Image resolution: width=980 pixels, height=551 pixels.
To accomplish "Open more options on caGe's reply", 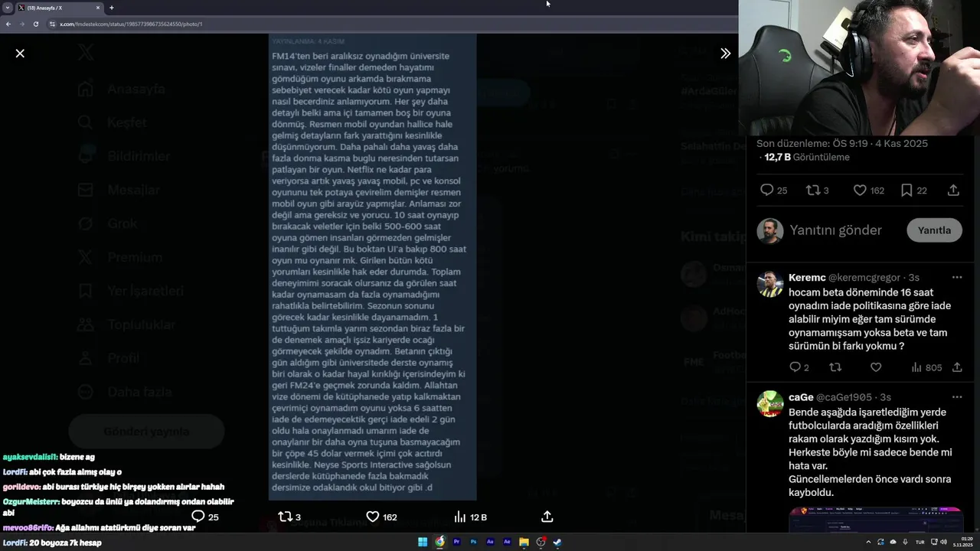I will pyautogui.click(x=957, y=397).
